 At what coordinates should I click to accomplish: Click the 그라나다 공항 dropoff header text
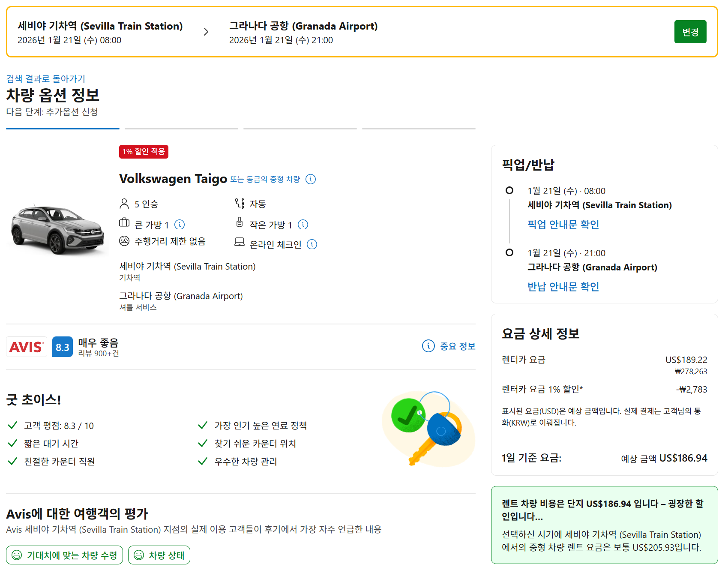point(303,26)
